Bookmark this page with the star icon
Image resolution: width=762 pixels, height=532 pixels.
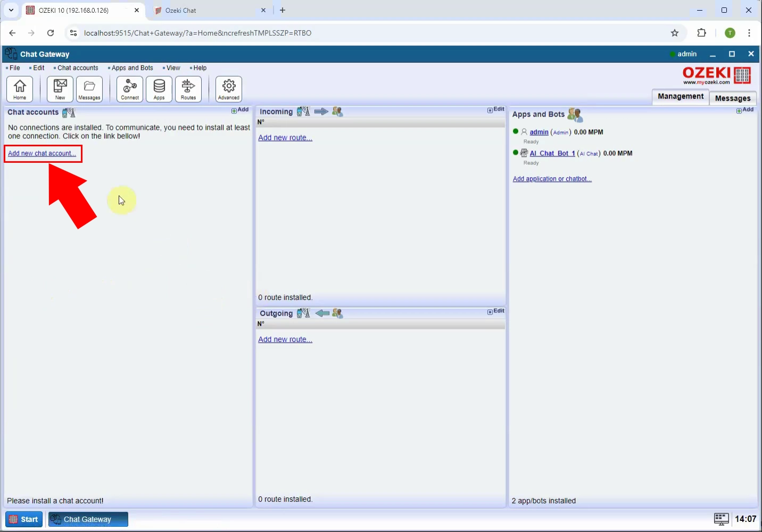tap(675, 33)
